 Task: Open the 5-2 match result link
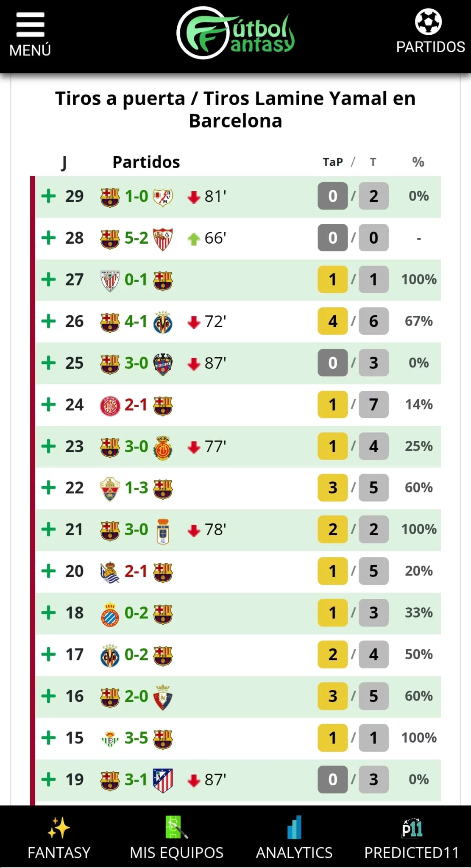tap(137, 238)
